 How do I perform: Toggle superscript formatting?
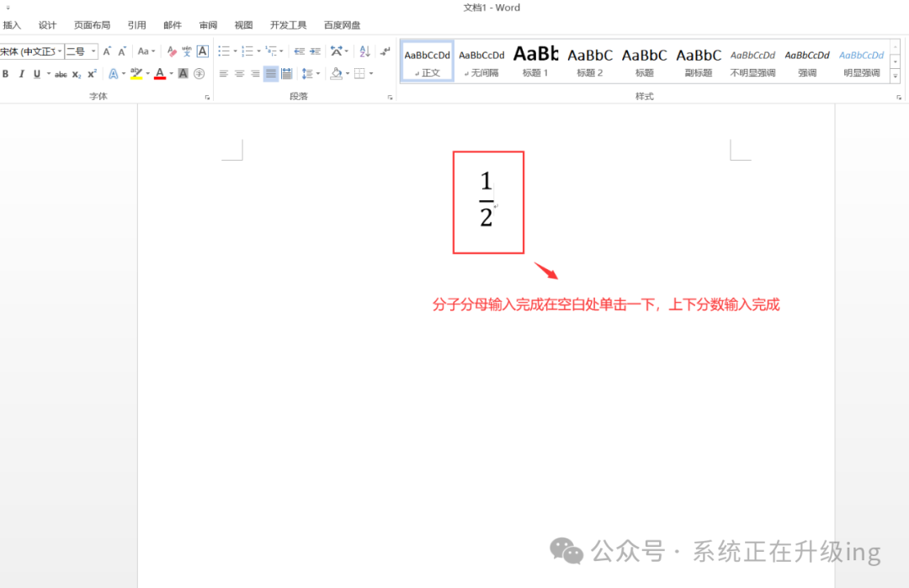[93, 74]
